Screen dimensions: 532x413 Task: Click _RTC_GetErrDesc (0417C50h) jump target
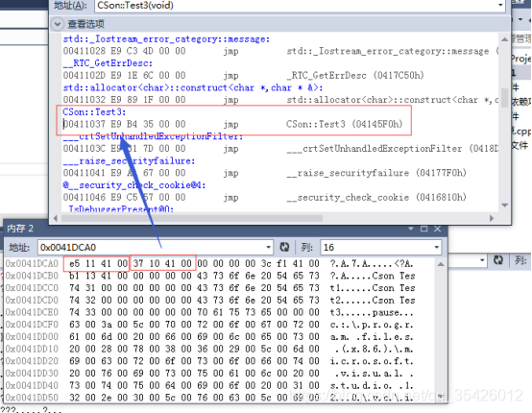pos(355,75)
